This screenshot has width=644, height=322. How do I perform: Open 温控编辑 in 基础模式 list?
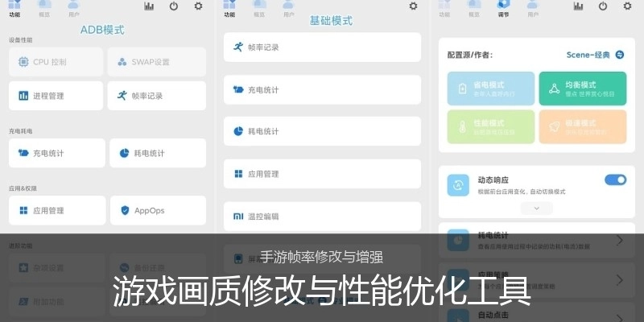(x=322, y=217)
